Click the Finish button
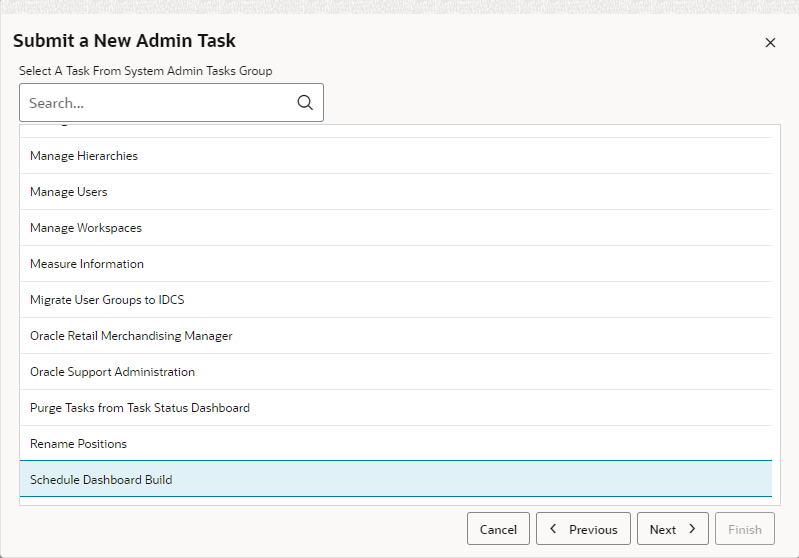This screenshot has height=558, width=799. pos(744,529)
